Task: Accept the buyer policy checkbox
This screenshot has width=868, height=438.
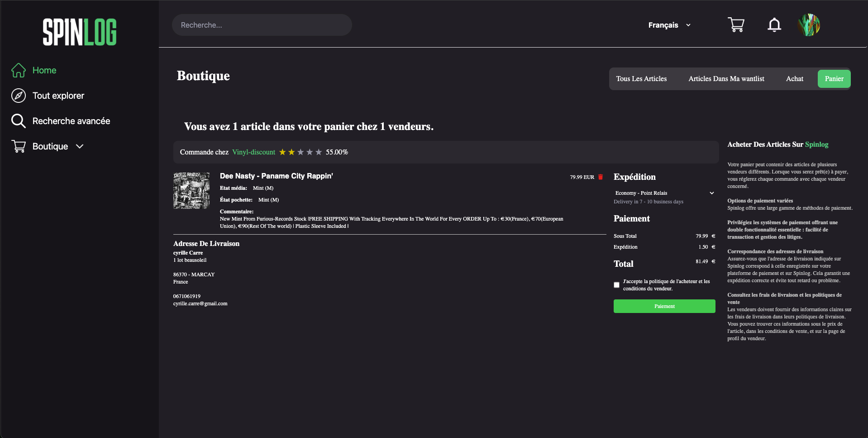Action: click(x=616, y=285)
